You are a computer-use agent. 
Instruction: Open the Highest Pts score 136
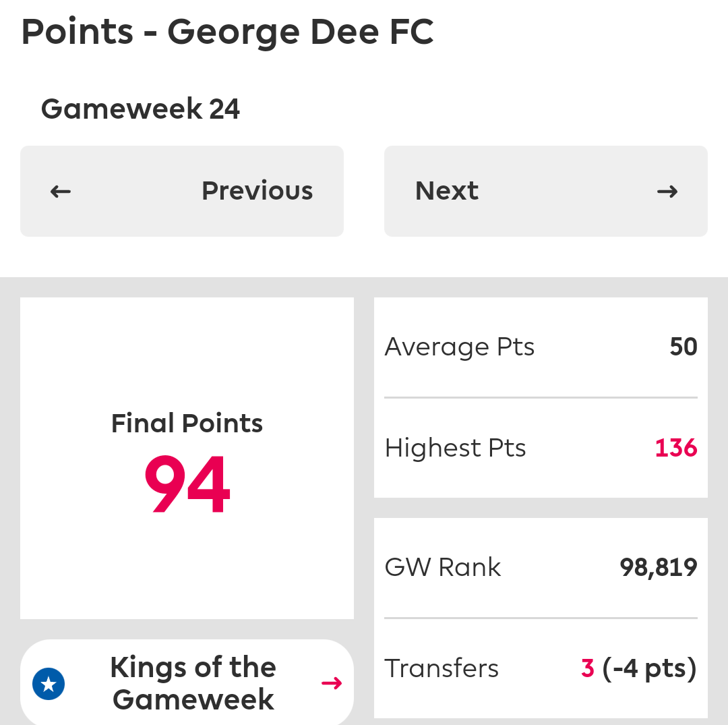(x=676, y=448)
